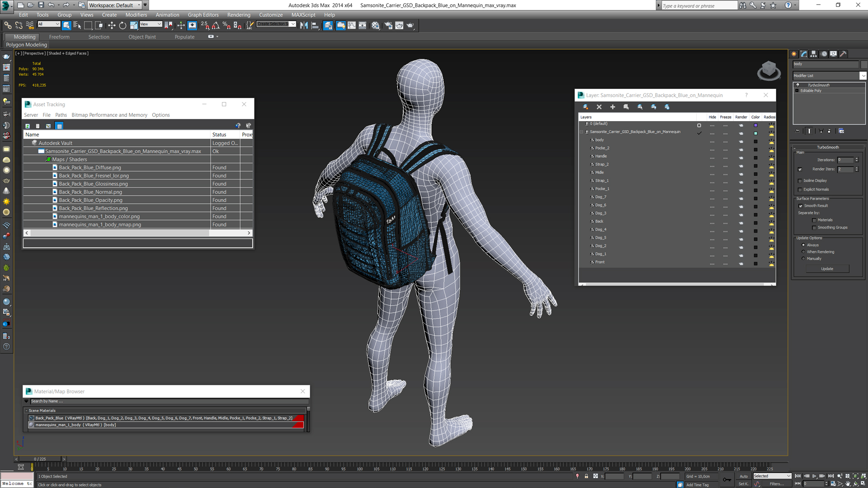
Task: Open the Selected key filter dropdown
Action: (x=772, y=476)
